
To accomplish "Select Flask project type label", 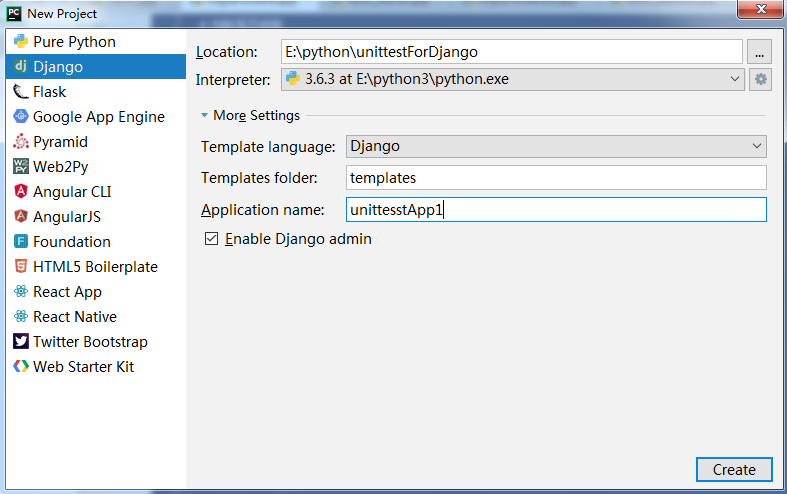I will (x=50, y=92).
